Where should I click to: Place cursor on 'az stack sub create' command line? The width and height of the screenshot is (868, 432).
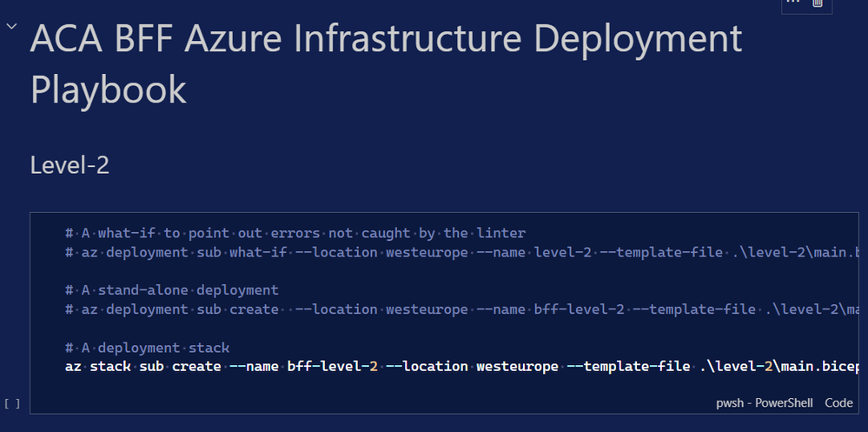point(461,367)
